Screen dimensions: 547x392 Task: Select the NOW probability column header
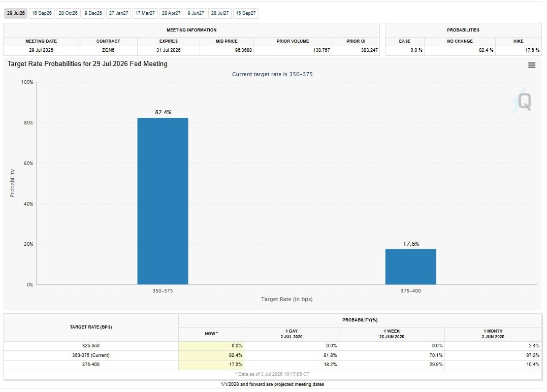coord(211,334)
